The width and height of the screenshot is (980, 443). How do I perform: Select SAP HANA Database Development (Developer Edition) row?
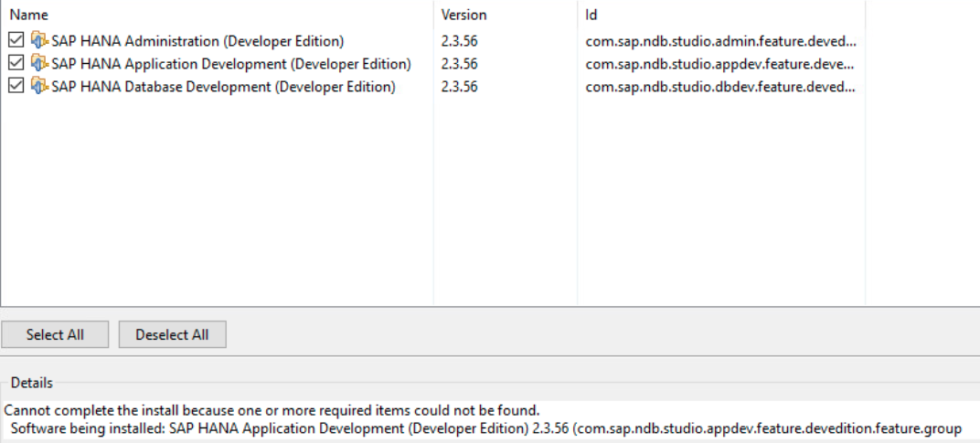coord(433,86)
